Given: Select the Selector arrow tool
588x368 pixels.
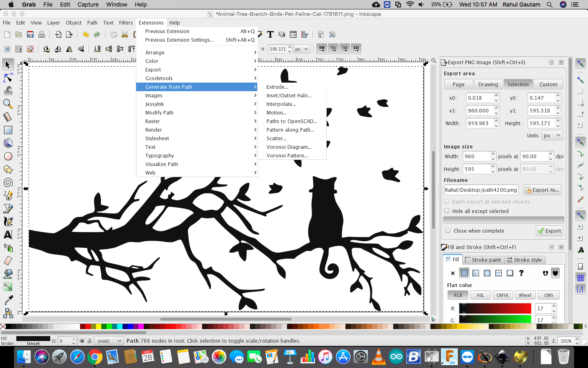Looking at the screenshot, I should pyautogui.click(x=8, y=65).
